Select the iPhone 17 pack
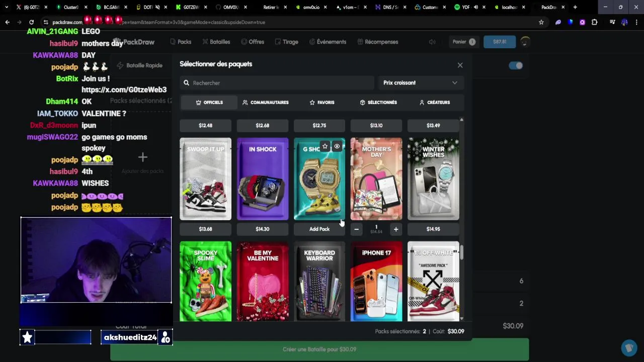 376,282
